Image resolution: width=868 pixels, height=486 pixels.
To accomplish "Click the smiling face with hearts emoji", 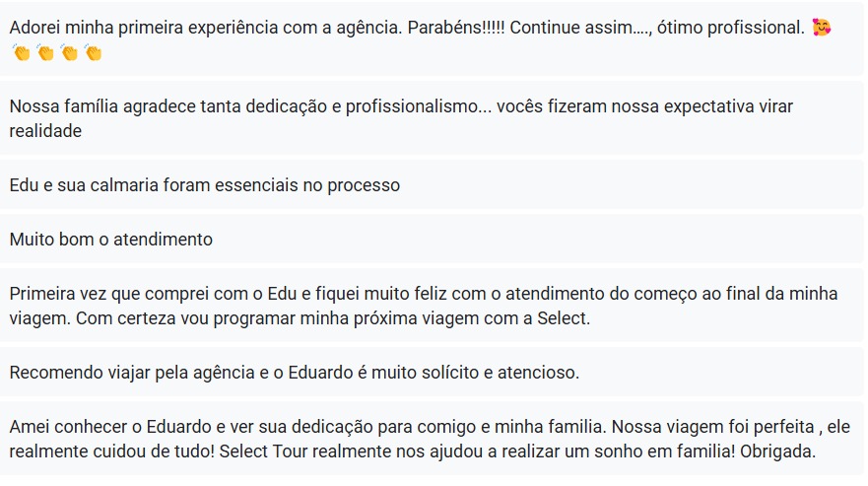I will (822, 28).
